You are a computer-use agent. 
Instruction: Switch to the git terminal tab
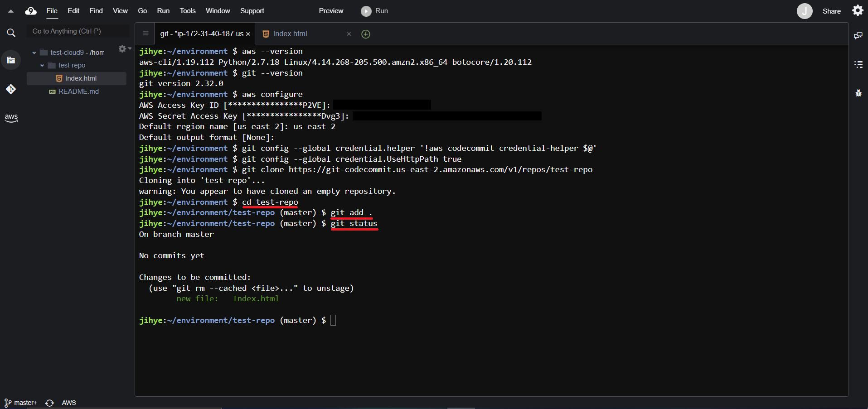(x=202, y=34)
